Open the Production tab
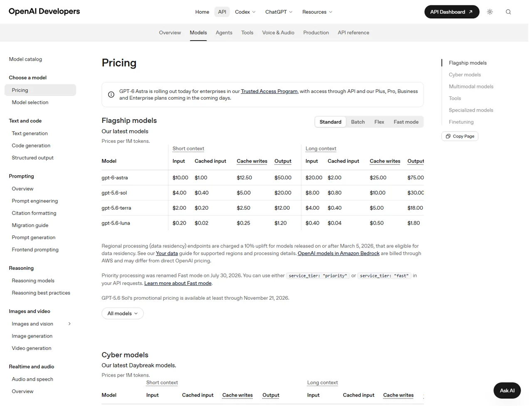532x406 pixels. 316,33
